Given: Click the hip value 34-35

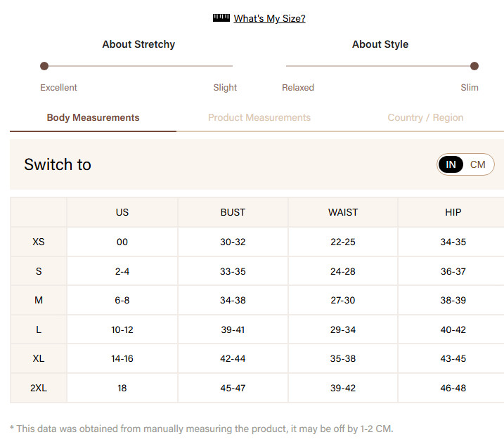Looking at the screenshot, I should (x=453, y=242).
